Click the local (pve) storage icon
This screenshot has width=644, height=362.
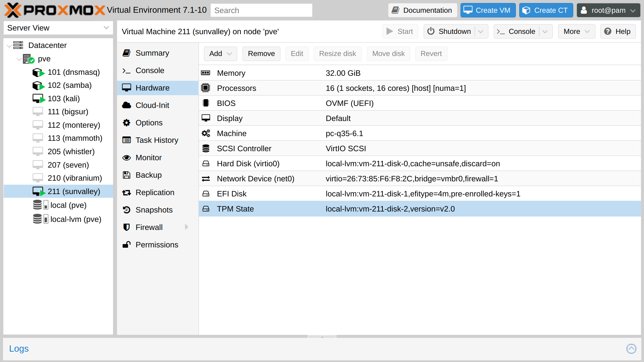pyautogui.click(x=41, y=205)
